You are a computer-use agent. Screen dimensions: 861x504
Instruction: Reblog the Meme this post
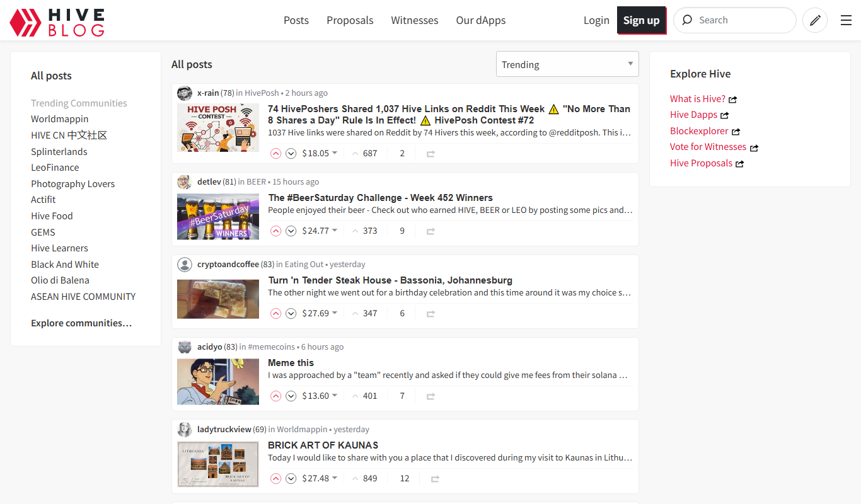click(430, 396)
